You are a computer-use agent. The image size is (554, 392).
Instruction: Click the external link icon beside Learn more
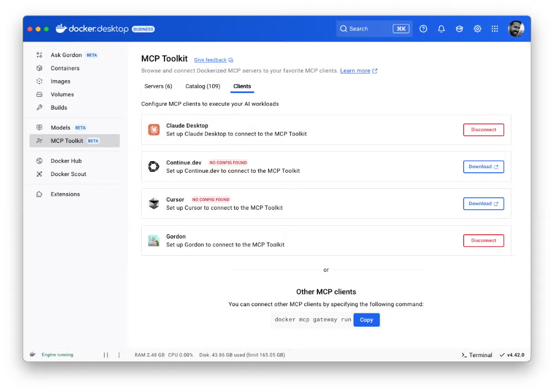coord(375,71)
